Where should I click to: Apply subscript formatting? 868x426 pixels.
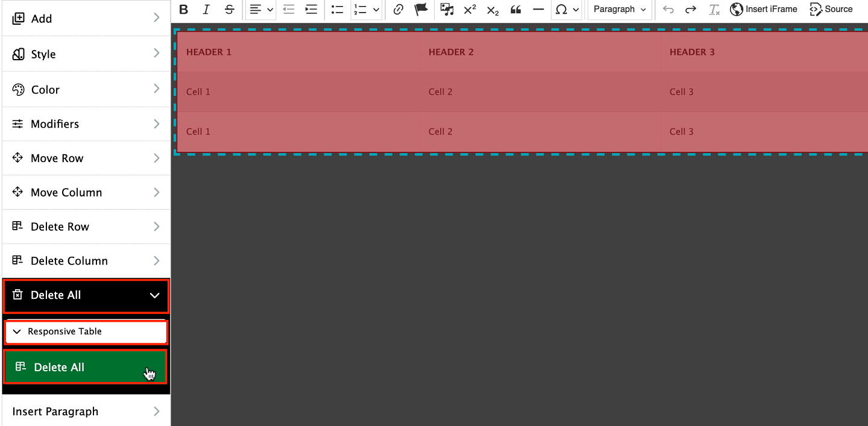click(492, 10)
